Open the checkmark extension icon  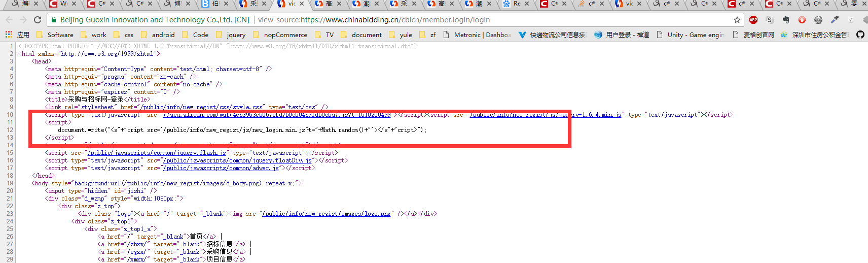tap(851, 20)
